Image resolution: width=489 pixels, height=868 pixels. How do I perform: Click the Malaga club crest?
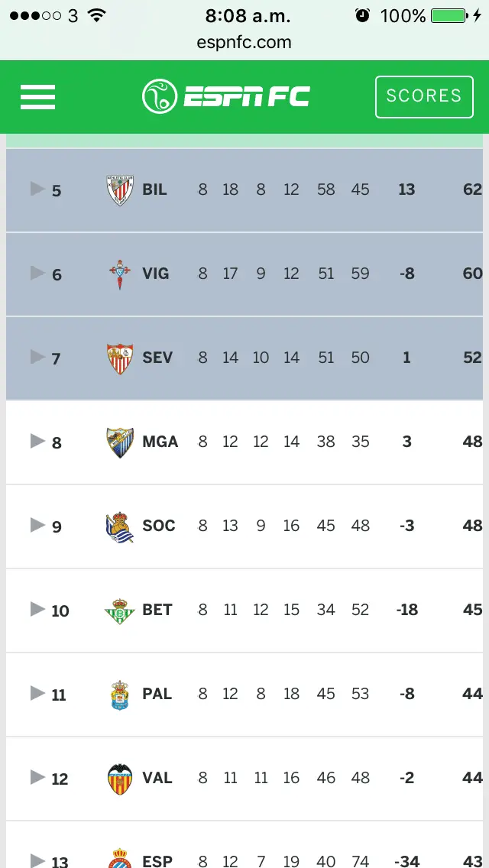[x=120, y=442]
